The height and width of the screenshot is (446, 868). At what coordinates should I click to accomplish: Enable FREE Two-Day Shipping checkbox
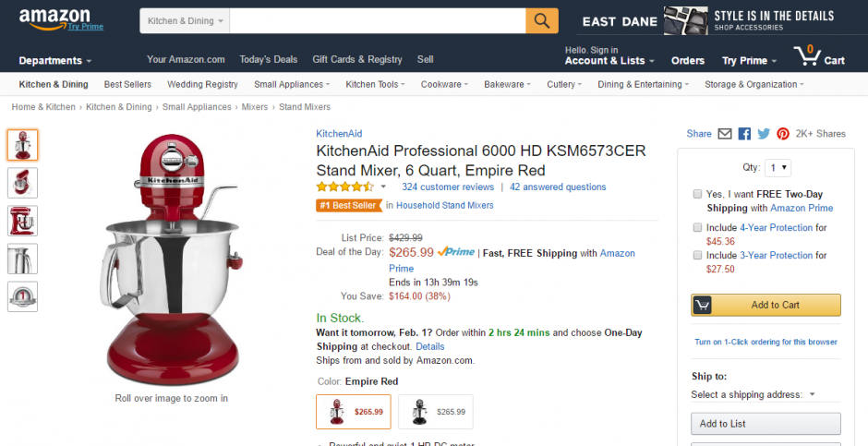[x=697, y=194]
